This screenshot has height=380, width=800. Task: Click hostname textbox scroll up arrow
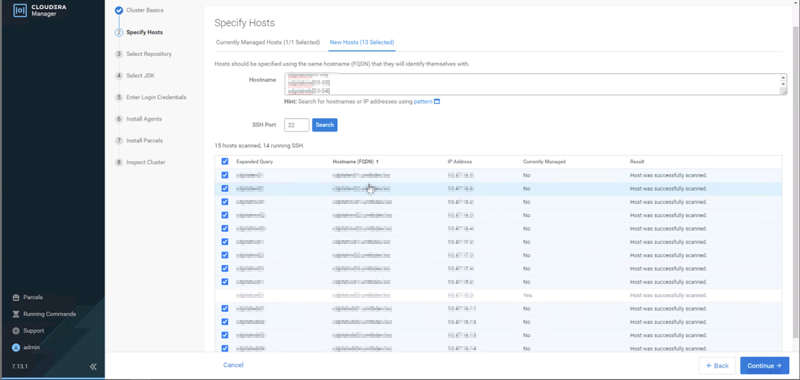[783, 78]
